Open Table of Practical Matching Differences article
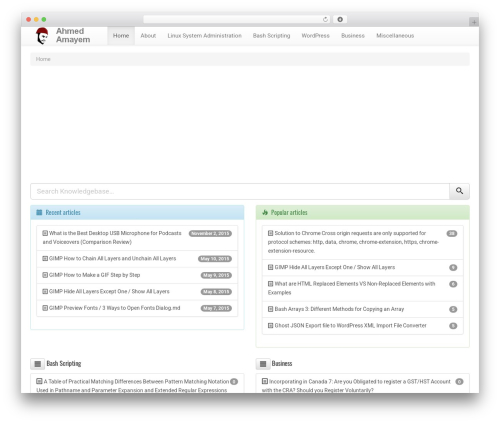The image size is (500, 423). 133,386
